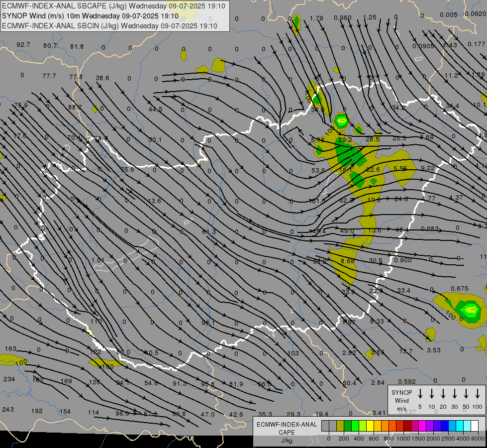Pick the pure yellow swatch in CAPE legend

(370, 426)
